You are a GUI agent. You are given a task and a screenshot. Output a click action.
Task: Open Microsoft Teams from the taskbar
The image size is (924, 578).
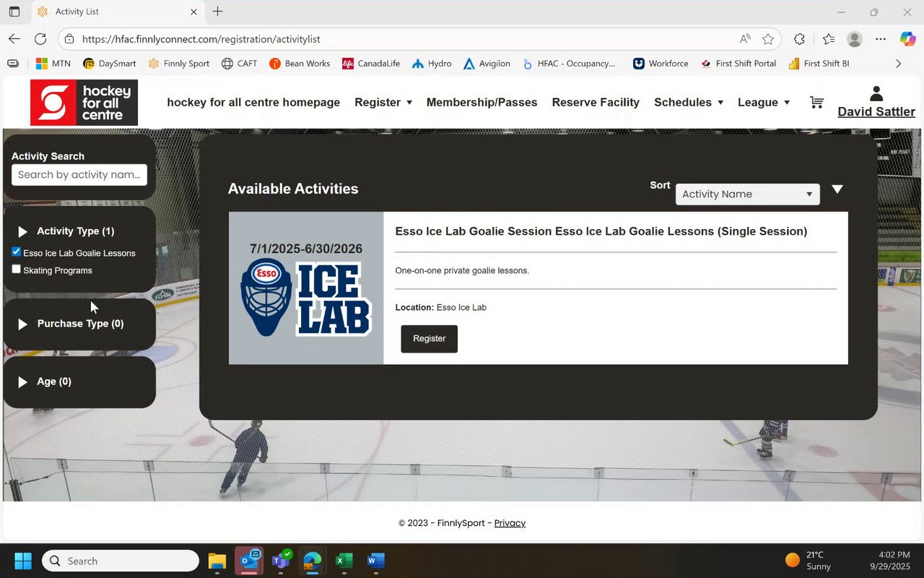[281, 561]
